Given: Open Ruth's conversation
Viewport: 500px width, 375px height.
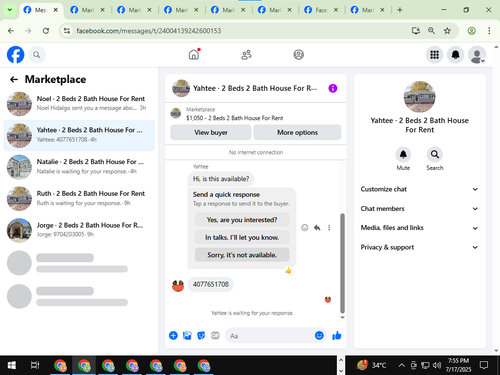Looking at the screenshot, I should (x=79, y=198).
